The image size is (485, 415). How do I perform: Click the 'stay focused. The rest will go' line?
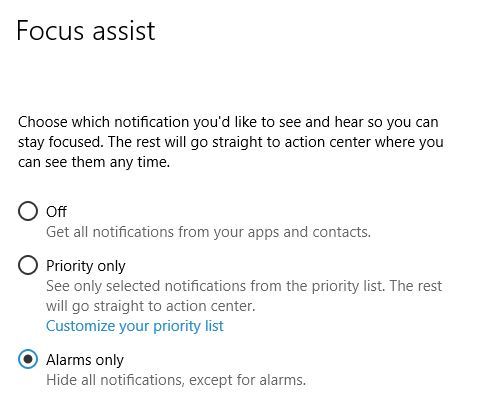[x=231, y=142]
